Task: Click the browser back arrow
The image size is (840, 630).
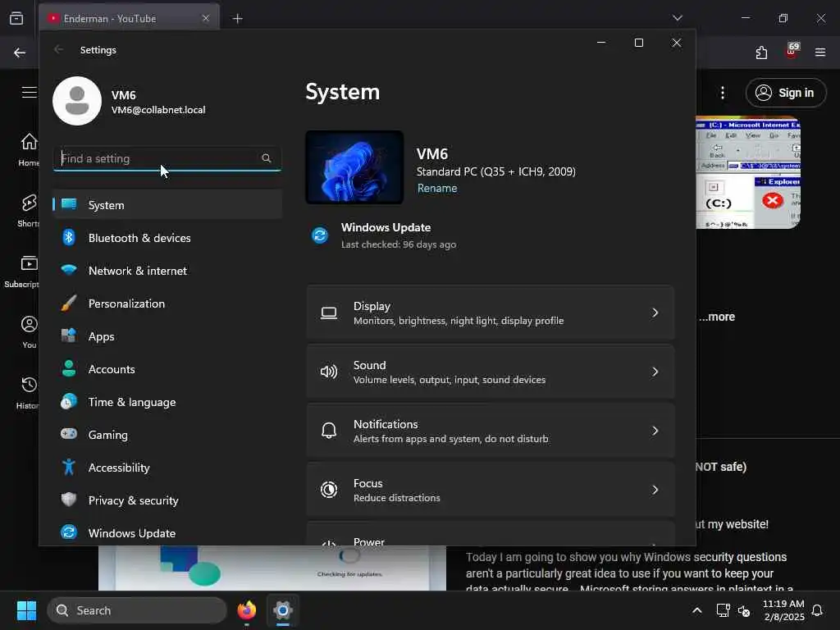Action: point(20,52)
